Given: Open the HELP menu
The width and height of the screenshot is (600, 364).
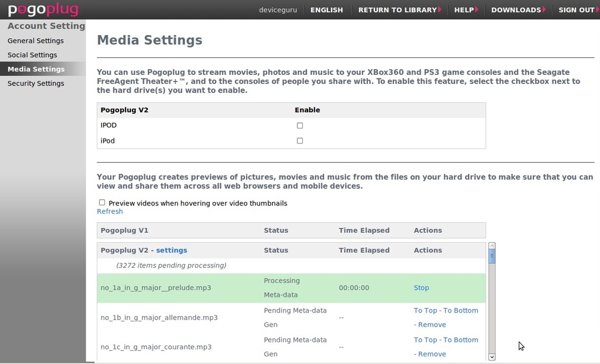Looking at the screenshot, I should tap(466, 10).
